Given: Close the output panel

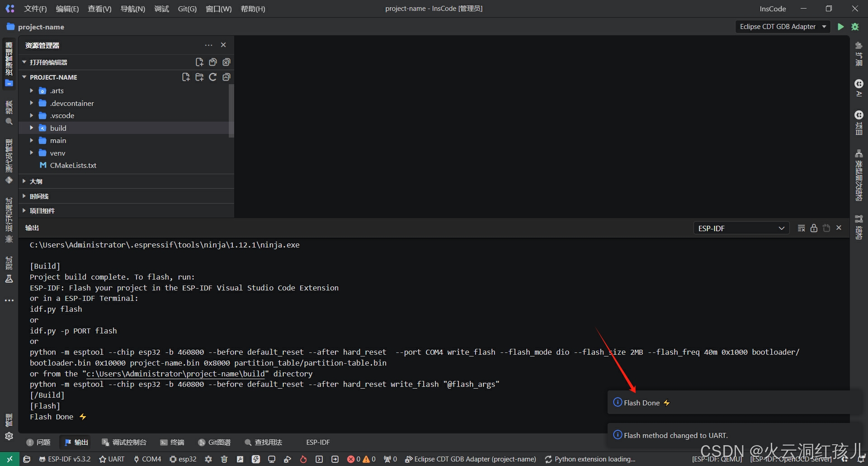Looking at the screenshot, I should 839,228.
